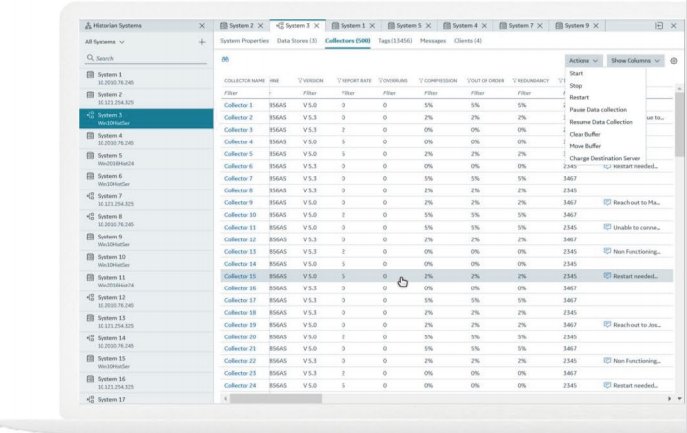Open the Collector 23 link
Viewport: 687px width, 433px height.
pyautogui.click(x=240, y=373)
